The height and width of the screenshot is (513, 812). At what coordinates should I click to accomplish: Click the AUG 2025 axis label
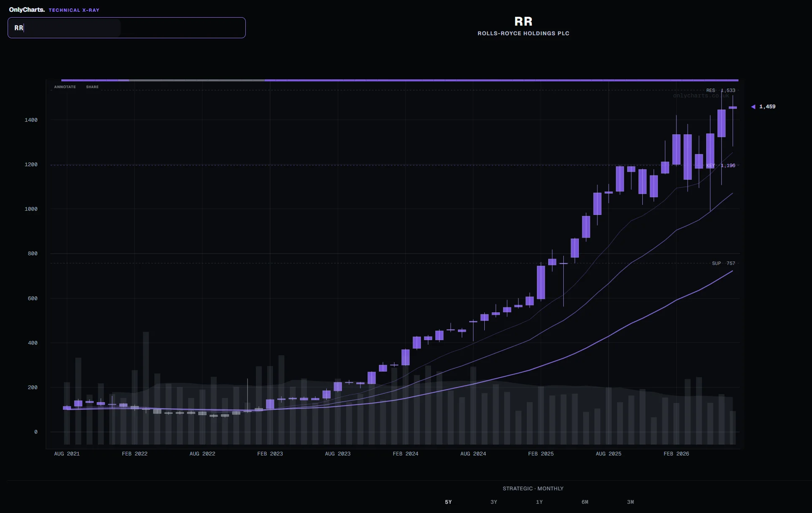pos(608,454)
